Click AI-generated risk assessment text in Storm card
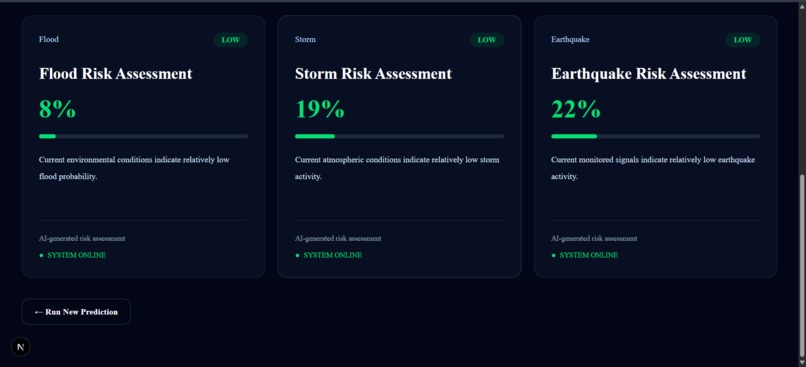 point(338,238)
